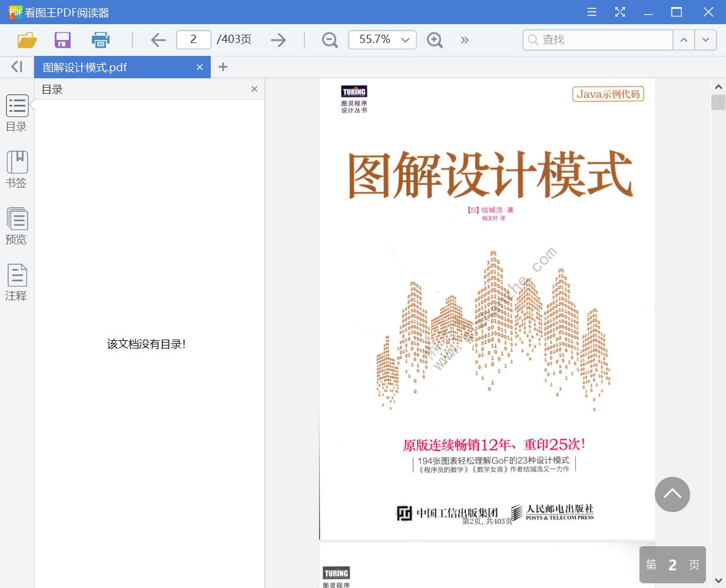Open the 注释 annotations panel

coord(16,283)
